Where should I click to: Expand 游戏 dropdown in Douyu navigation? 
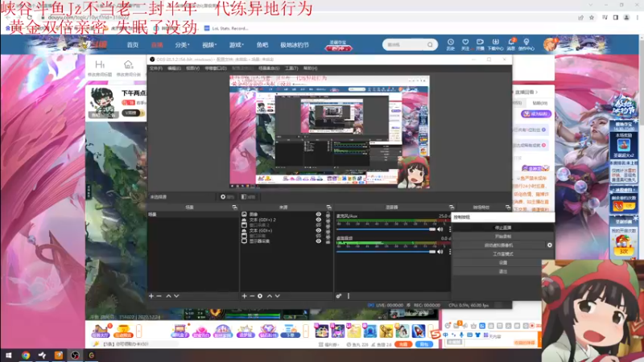[x=236, y=45]
